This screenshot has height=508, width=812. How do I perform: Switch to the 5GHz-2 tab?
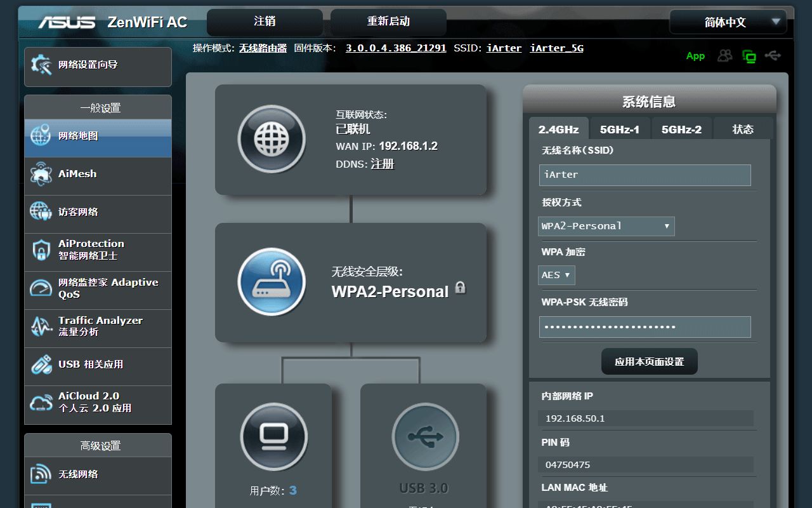(681, 129)
